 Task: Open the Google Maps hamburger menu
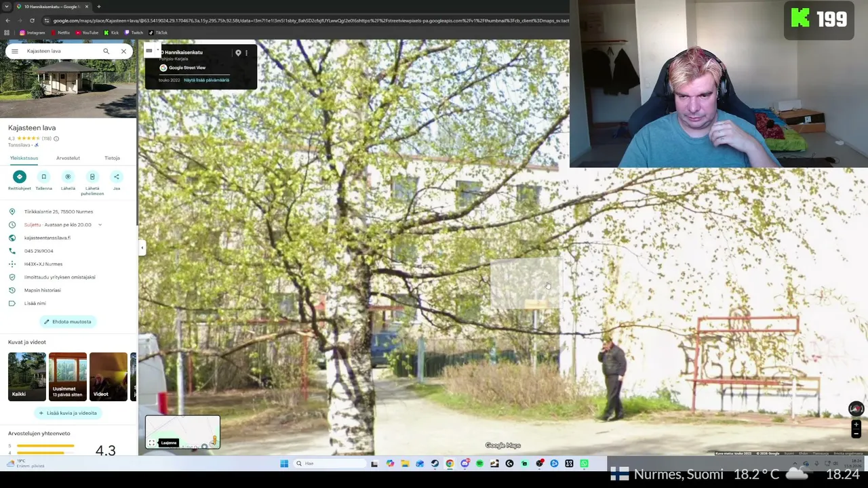click(x=14, y=51)
